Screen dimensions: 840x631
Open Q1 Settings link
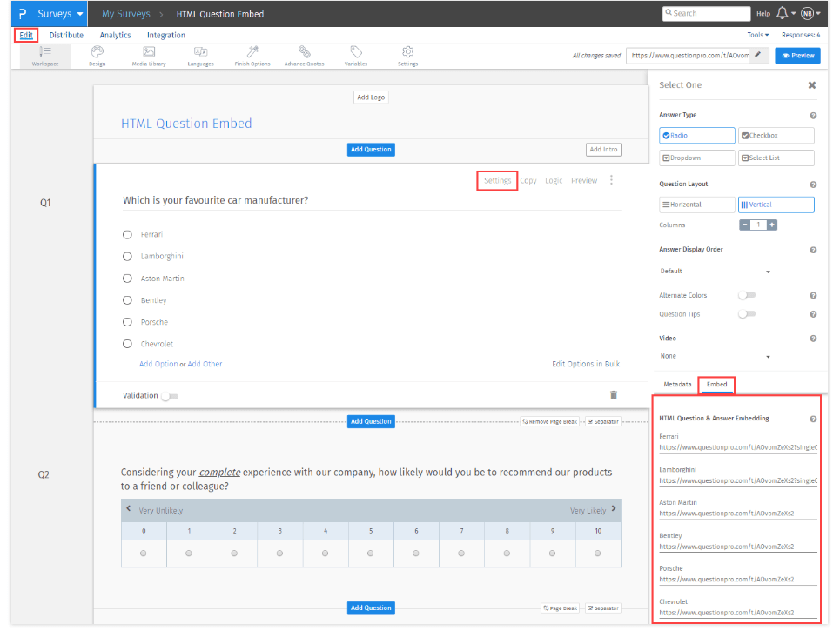[497, 180]
